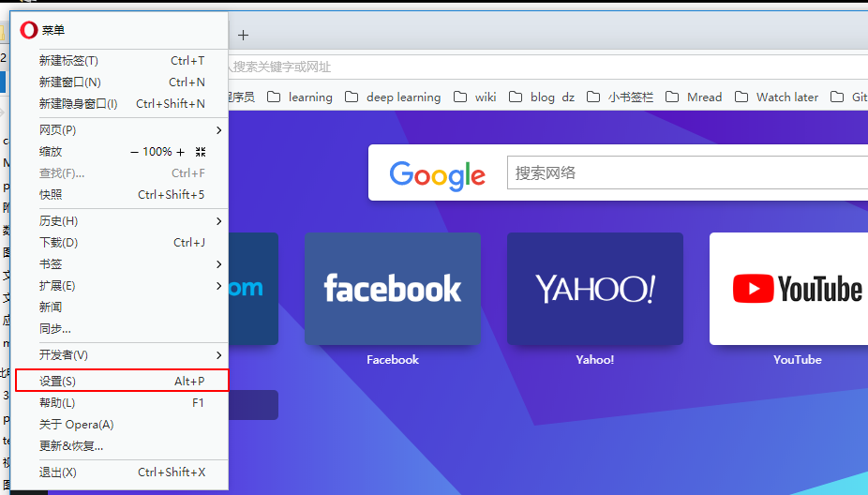Click the Facebook label under tile
The image size is (868, 495).
[x=393, y=360]
